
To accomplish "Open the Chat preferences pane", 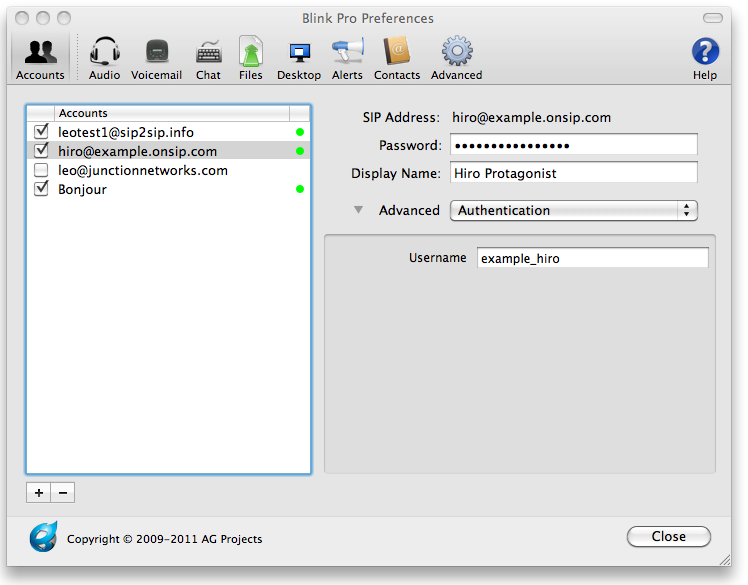I will coord(208,58).
